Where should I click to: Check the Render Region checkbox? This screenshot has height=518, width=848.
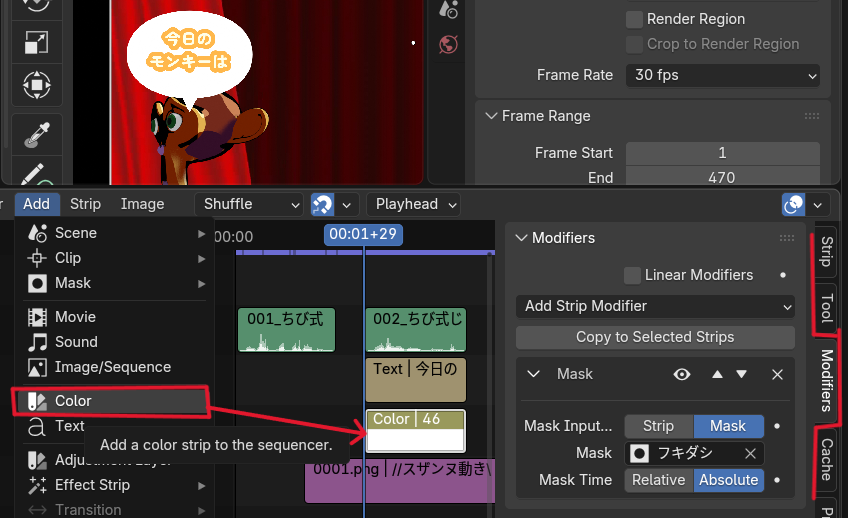pos(634,19)
